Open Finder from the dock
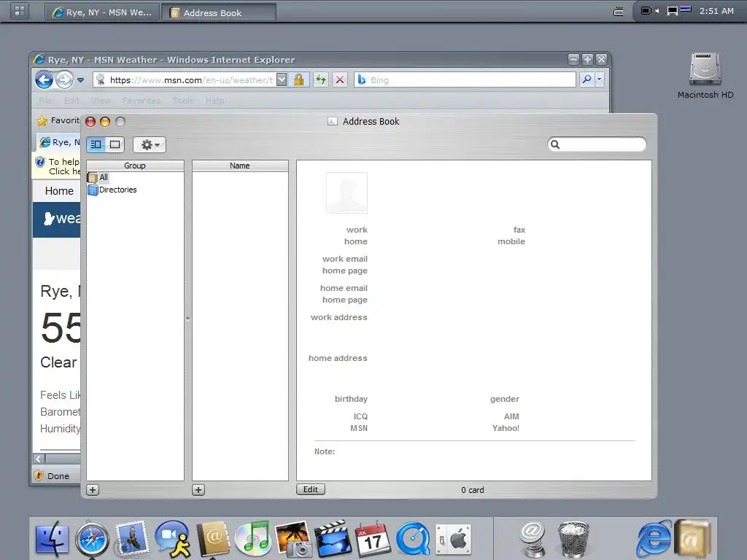747x560 pixels. point(52,539)
